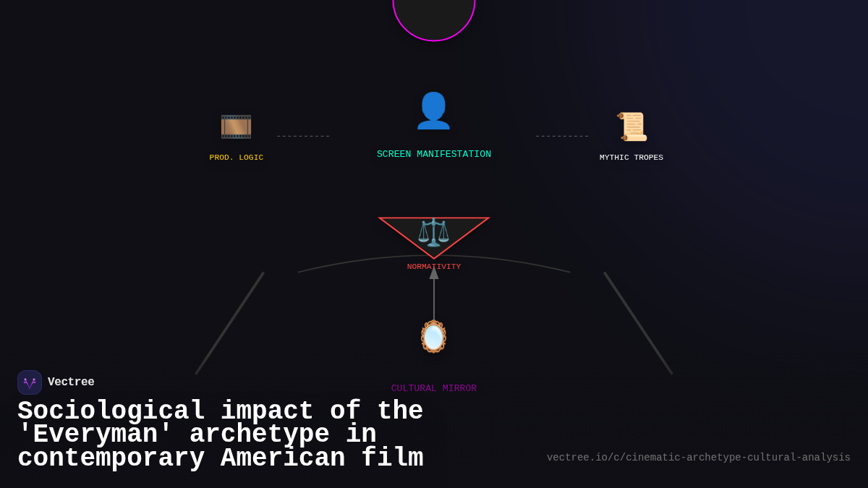Select the article title about the Everyman archetype

pyautogui.click(x=221, y=434)
